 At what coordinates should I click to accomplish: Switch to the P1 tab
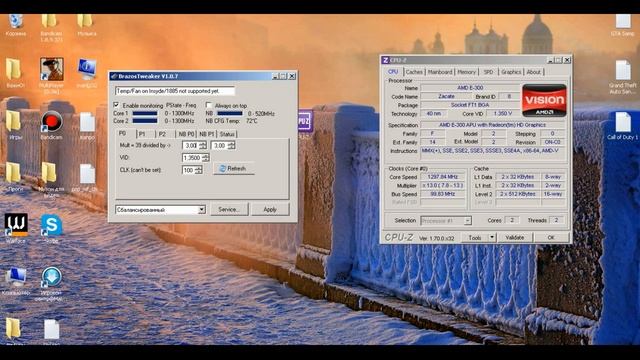coord(142,134)
